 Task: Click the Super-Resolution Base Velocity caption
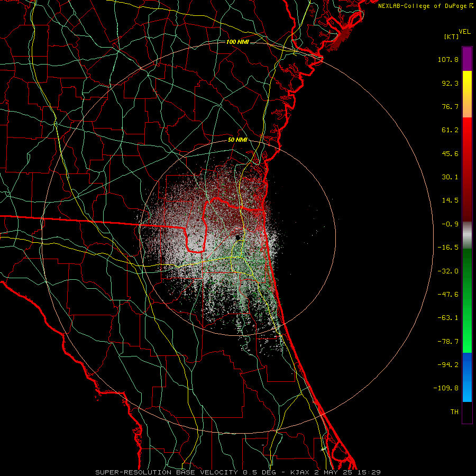click(238, 472)
